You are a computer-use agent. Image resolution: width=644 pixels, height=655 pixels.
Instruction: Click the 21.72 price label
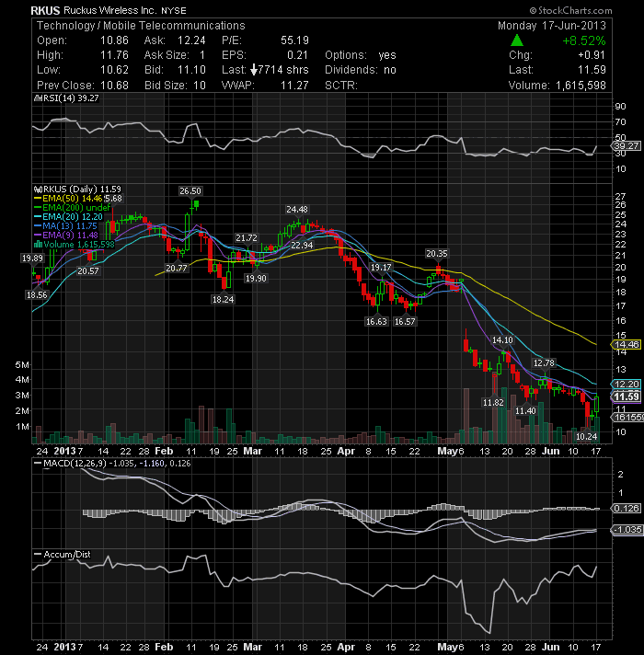[x=247, y=237]
